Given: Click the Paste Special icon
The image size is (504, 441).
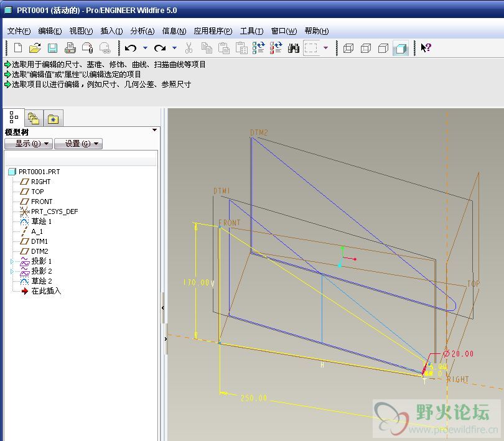Looking at the screenshot, I should click(x=241, y=48).
